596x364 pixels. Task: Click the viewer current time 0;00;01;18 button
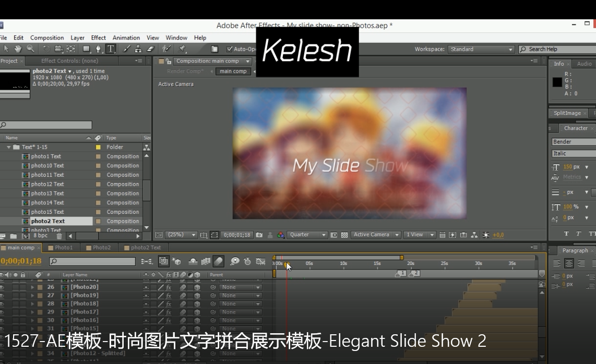pos(237,235)
